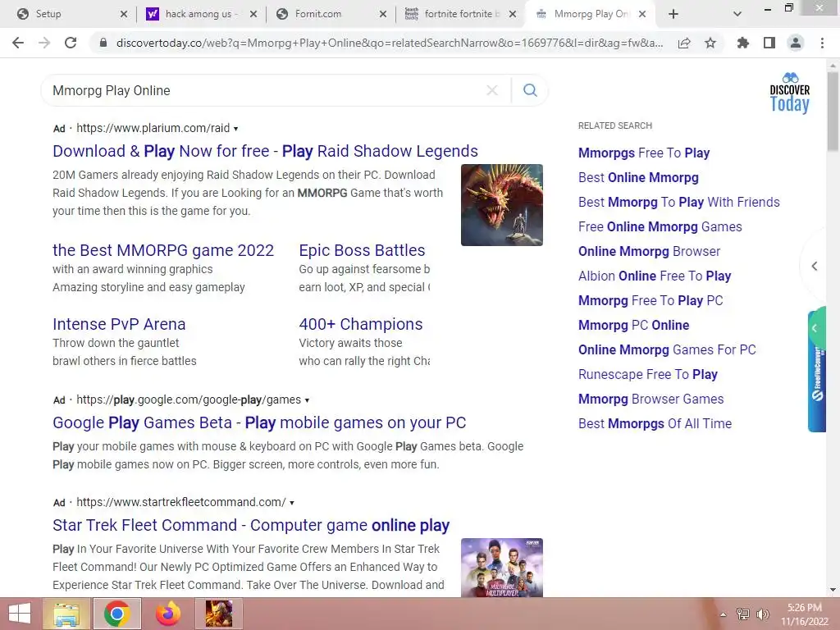The width and height of the screenshot is (840, 630).
Task: Open File Explorer from taskbar
Action: (x=66, y=614)
